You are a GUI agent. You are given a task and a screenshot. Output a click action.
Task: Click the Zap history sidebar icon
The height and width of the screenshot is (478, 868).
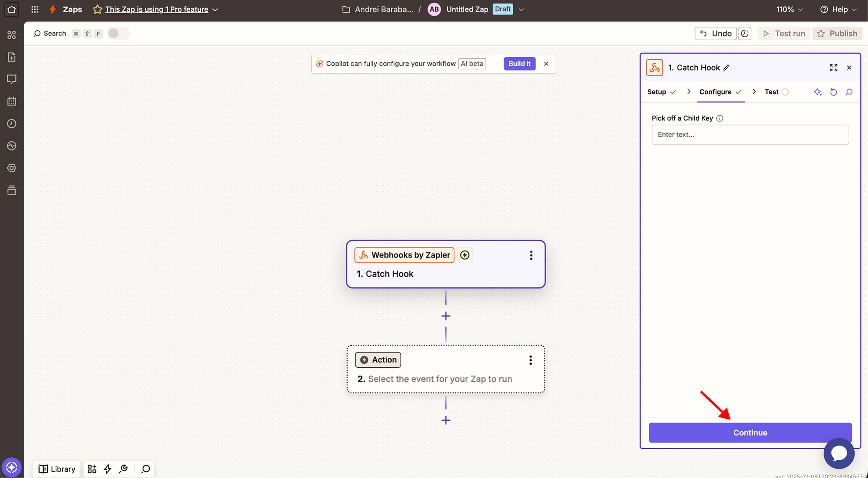point(12,124)
